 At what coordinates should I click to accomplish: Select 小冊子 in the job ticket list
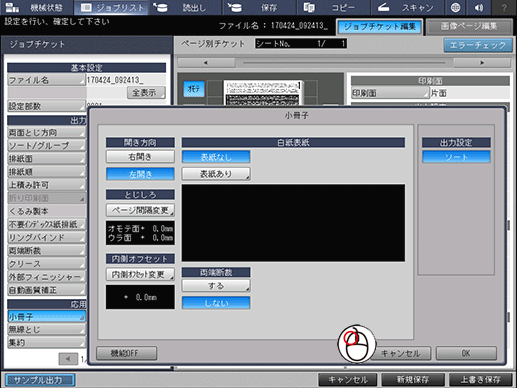[x=46, y=316]
